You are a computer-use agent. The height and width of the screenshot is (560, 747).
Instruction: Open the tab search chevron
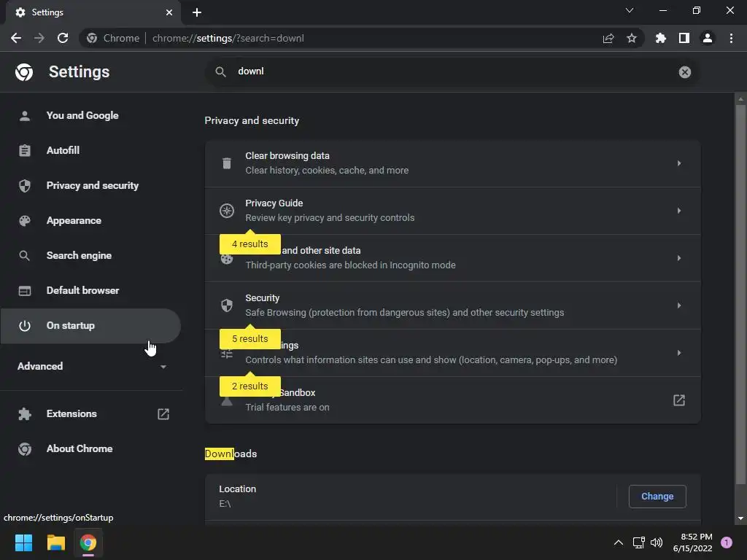pyautogui.click(x=630, y=10)
